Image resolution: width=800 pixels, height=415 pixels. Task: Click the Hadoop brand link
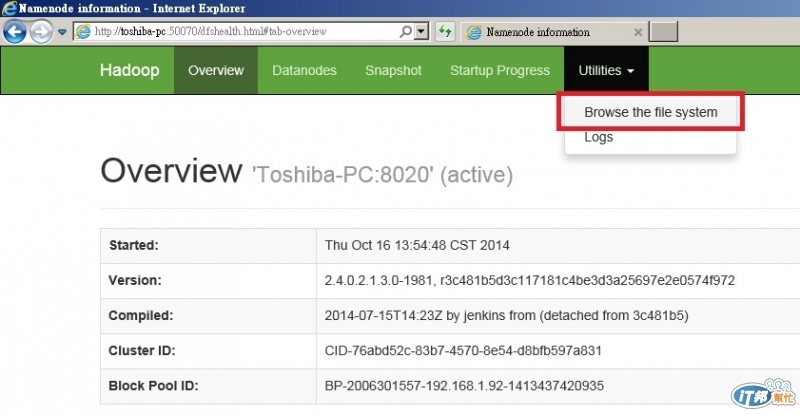click(130, 70)
